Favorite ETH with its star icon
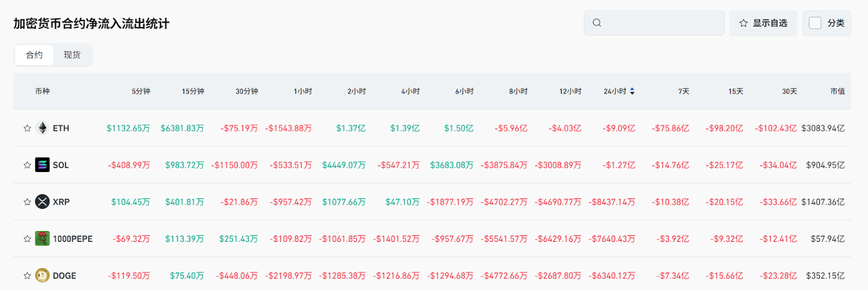The height and width of the screenshot is (290, 868). (27, 128)
